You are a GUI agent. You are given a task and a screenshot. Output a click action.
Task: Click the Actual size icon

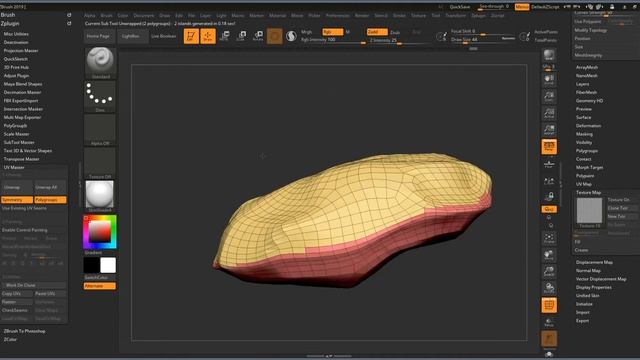point(549,113)
